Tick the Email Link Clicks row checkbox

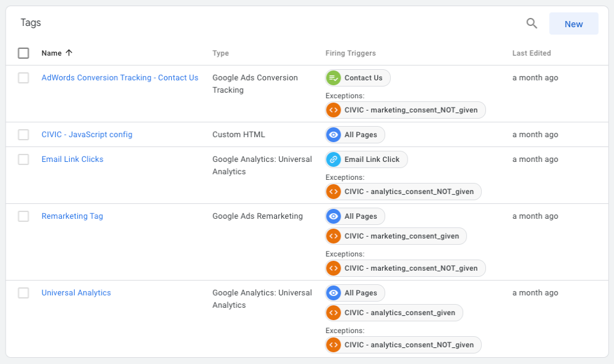point(23,159)
